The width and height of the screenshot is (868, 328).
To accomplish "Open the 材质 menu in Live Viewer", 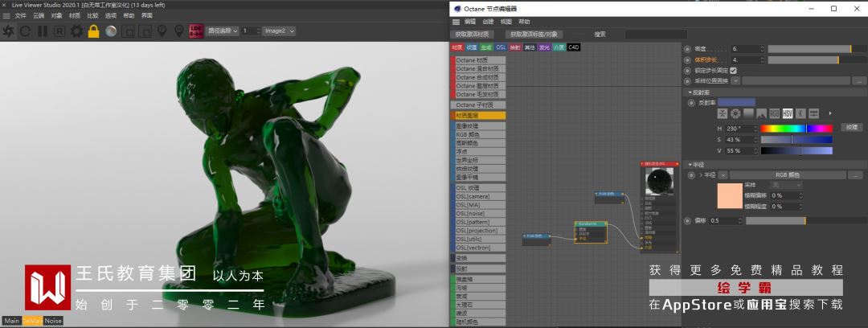I will pyautogui.click(x=75, y=16).
